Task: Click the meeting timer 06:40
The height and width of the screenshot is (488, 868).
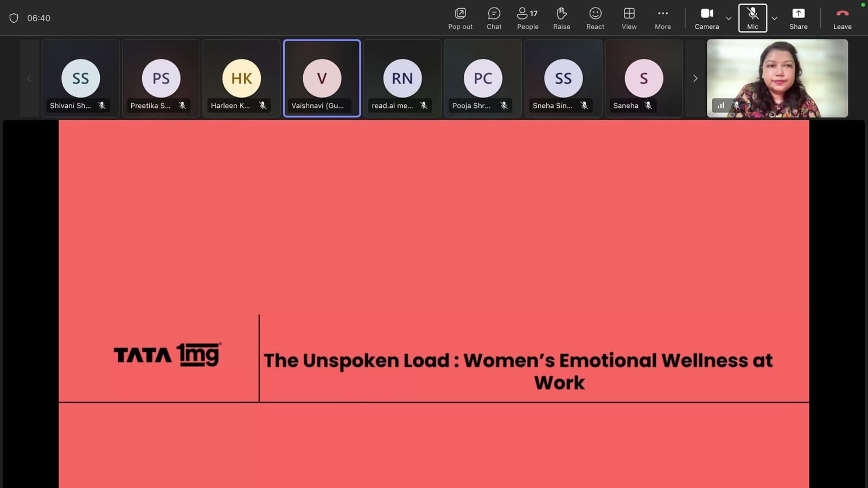Action: (39, 18)
